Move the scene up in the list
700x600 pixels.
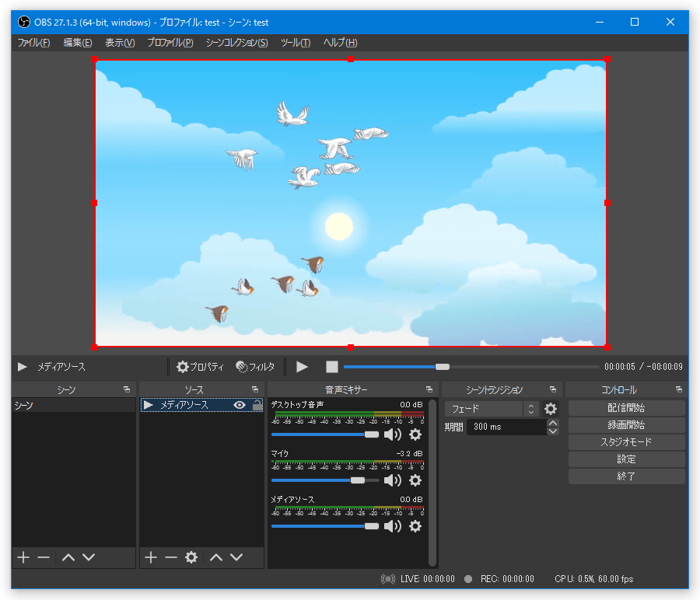click(68, 557)
